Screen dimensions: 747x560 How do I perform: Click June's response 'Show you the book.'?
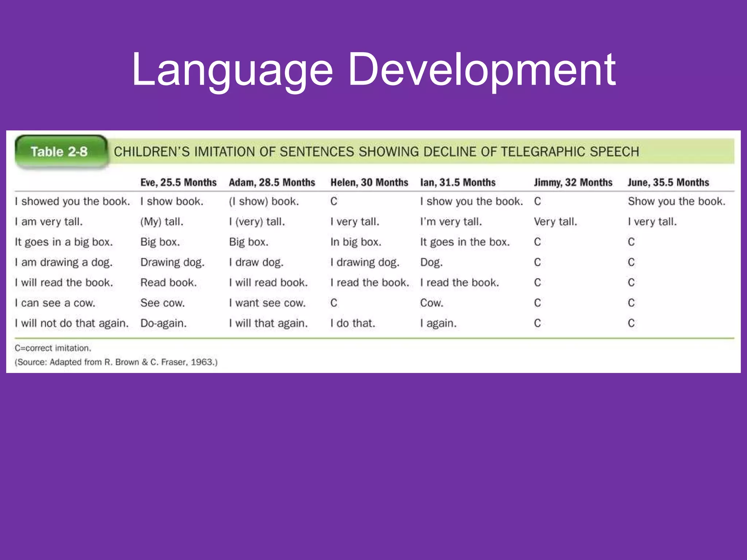pyautogui.click(x=677, y=201)
